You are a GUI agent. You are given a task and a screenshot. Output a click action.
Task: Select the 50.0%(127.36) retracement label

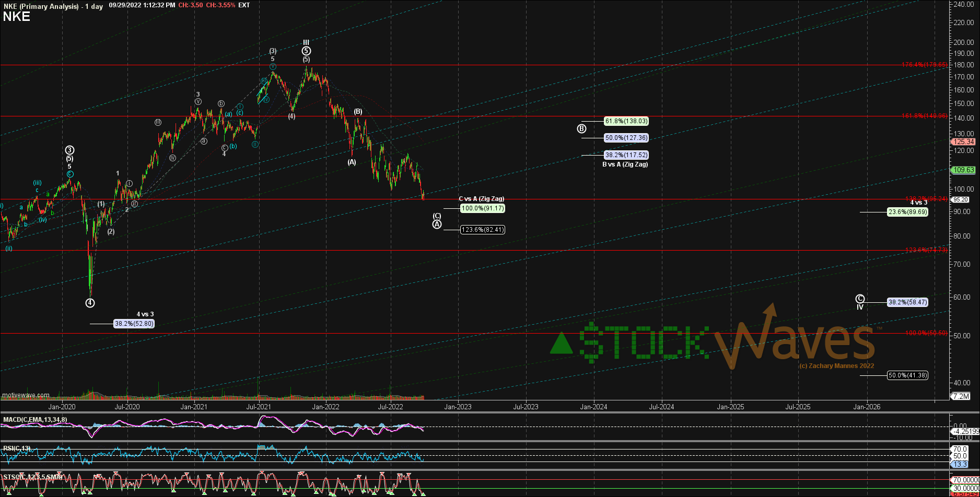click(x=626, y=138)
